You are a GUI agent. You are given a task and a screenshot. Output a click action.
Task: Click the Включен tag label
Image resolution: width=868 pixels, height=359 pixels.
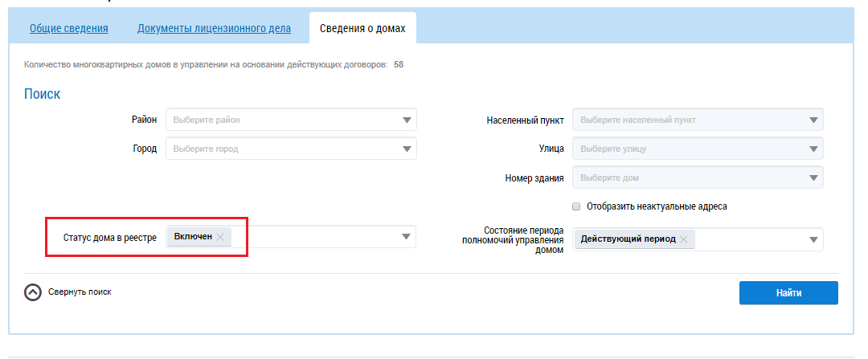(193, 236)
